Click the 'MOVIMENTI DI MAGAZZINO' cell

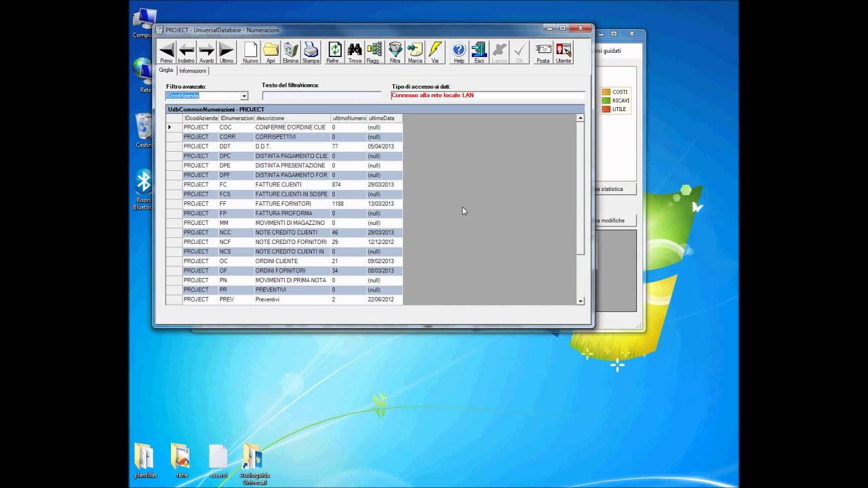[x=292, y=222]
